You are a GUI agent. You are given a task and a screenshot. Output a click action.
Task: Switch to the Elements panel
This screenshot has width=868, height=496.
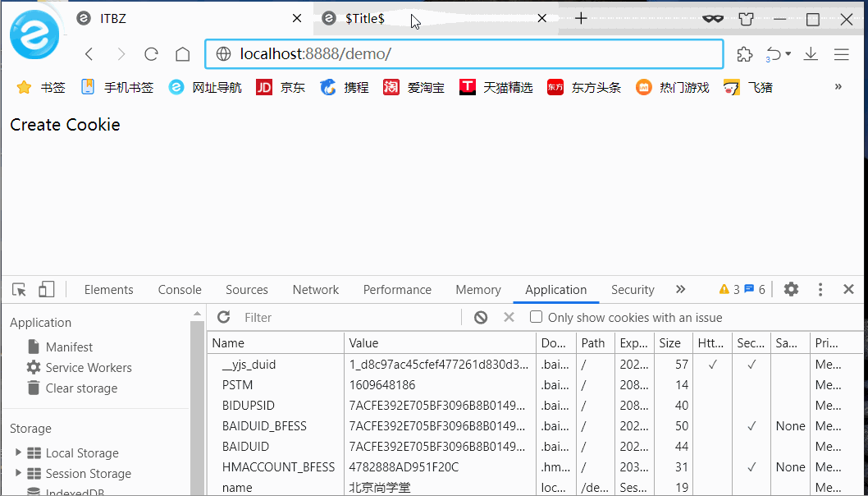pos(108,290)
